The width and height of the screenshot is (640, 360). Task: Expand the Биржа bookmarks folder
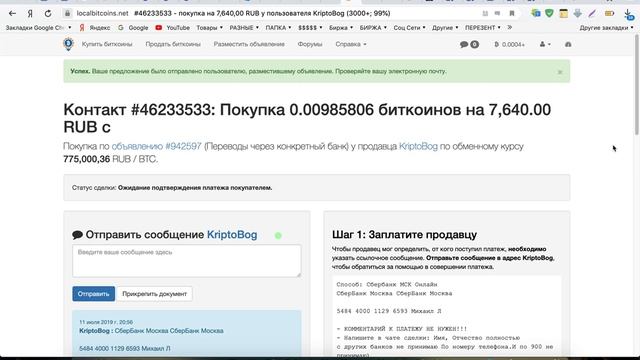[x=341, y=28]
